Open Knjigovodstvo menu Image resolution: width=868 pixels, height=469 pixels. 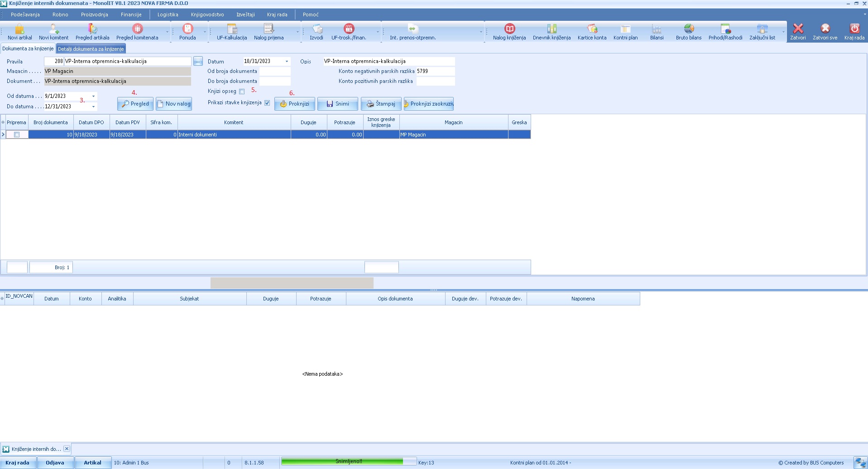coord(207,15)
